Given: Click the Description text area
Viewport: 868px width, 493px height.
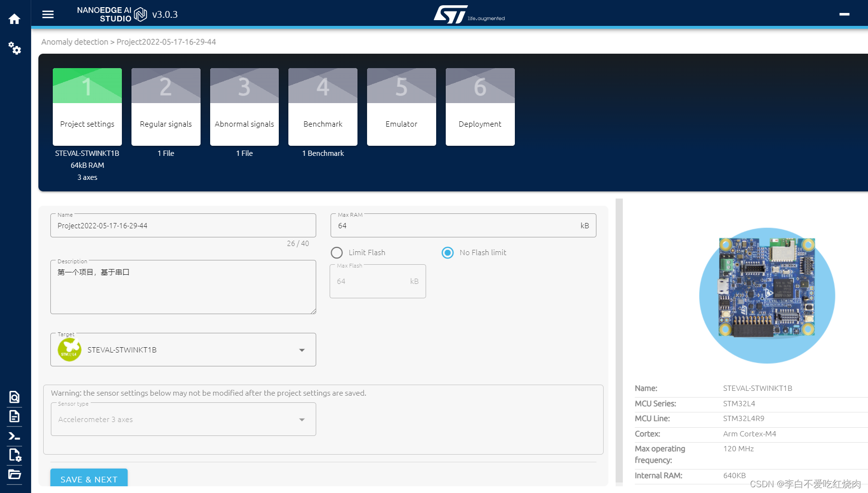Looking at the screenshot, I should [183, 287].
